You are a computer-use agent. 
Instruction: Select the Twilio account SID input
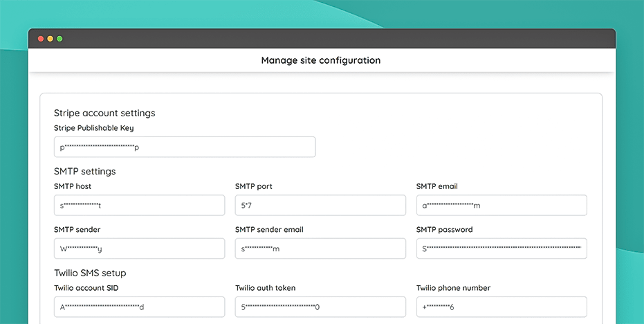pyautogui.click(x=139, y=307)
